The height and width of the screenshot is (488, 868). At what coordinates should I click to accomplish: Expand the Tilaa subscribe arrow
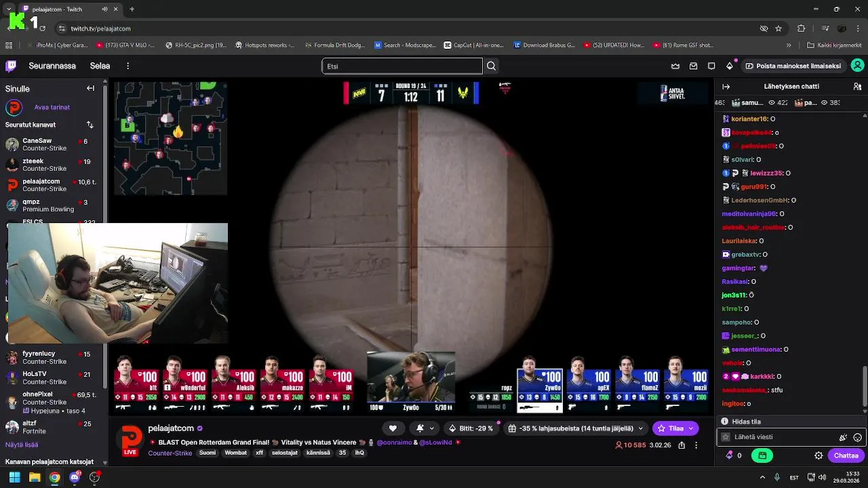pos(691,428)
